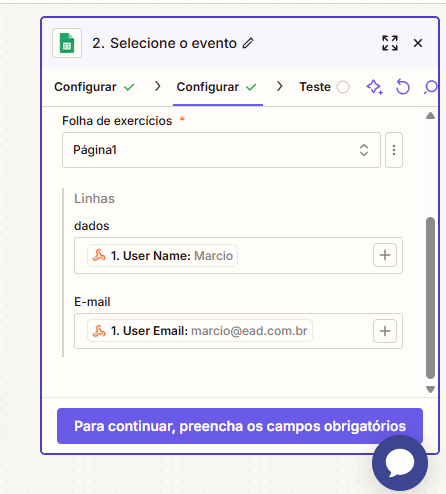Edit step title with pencil icon
This screenshot has width=446, height=494.
point(248,43)
